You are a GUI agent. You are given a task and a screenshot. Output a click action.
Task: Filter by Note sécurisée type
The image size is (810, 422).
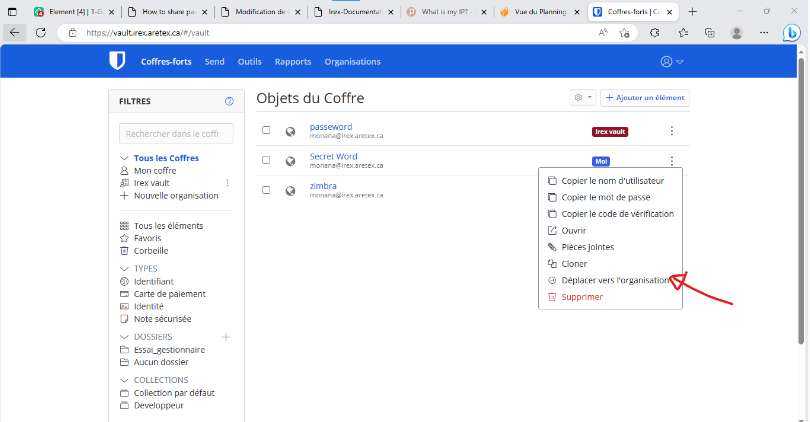(x=162, y=319)
